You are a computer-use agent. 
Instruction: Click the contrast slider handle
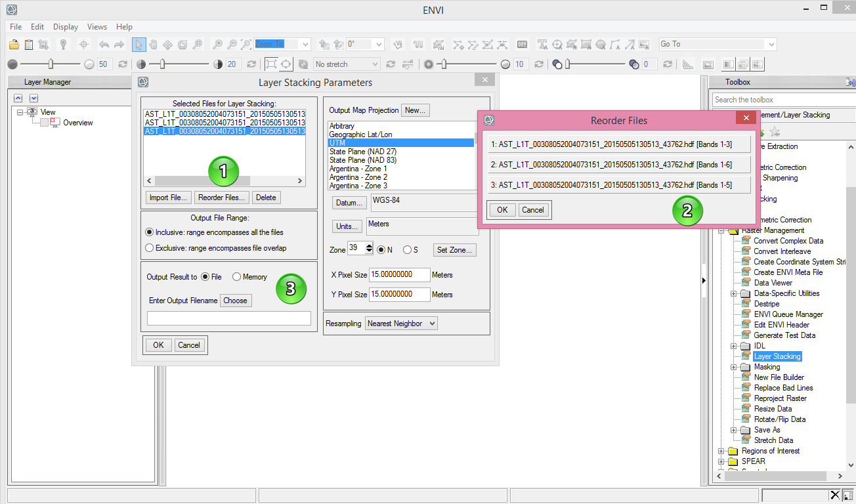[x=162, y=64]
